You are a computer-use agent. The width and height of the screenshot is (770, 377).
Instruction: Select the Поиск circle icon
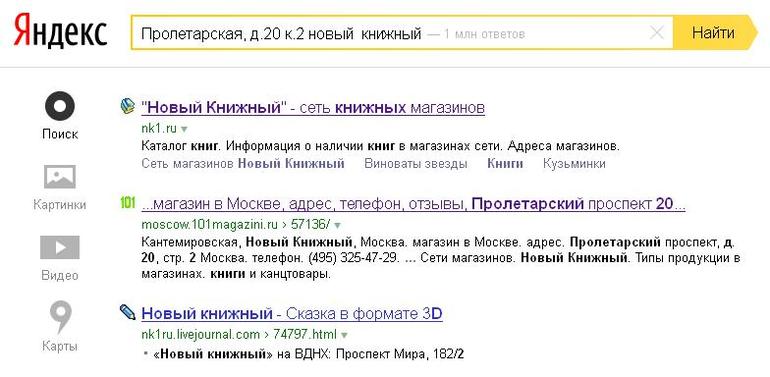[60, 106]
